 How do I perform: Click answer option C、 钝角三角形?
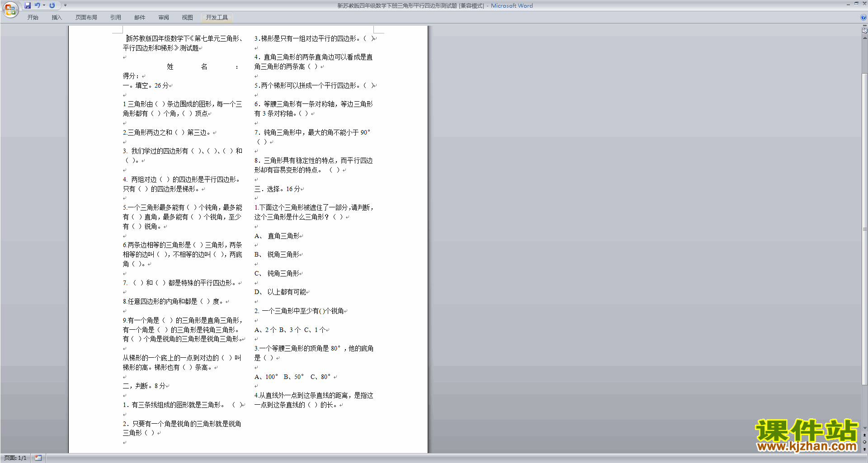point(277,273)
